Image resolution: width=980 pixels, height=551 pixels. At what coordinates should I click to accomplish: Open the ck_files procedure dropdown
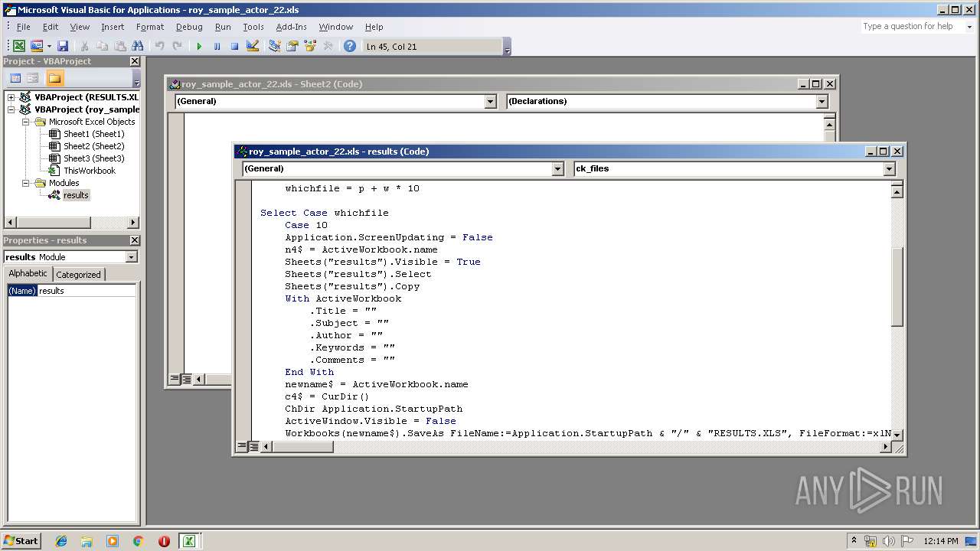[x=889, y=169]
